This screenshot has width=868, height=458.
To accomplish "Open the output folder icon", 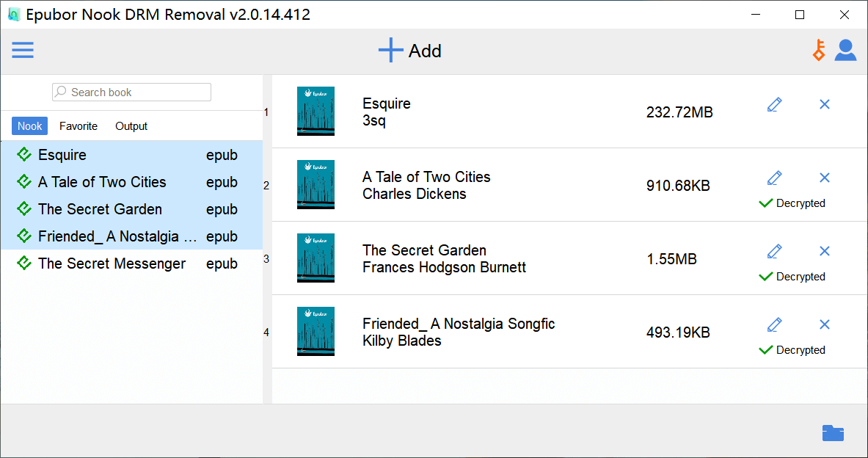I will [833, 432].
